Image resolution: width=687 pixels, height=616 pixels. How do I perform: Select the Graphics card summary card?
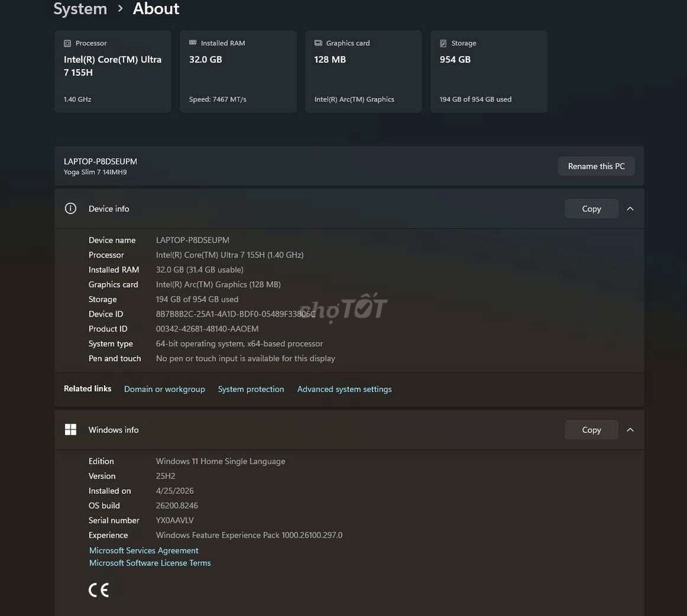363,71
